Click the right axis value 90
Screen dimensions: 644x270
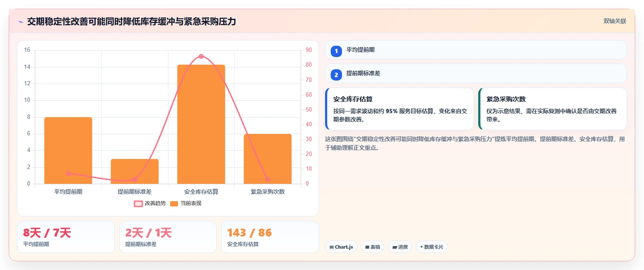tap(309, 50)
